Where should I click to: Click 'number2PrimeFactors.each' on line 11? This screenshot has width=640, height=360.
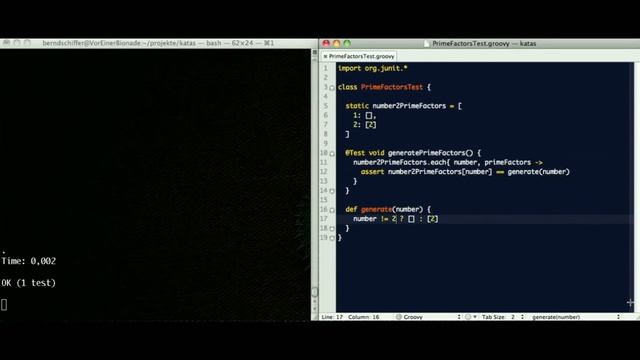point(400,162)
